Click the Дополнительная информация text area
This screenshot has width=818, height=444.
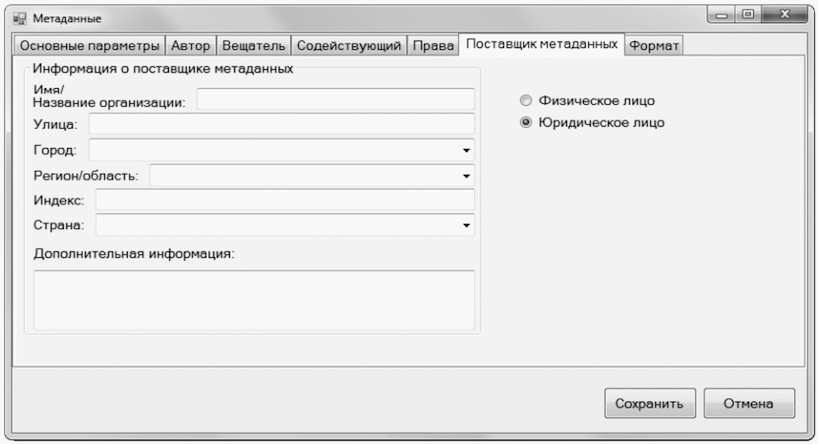click(254, 299)
